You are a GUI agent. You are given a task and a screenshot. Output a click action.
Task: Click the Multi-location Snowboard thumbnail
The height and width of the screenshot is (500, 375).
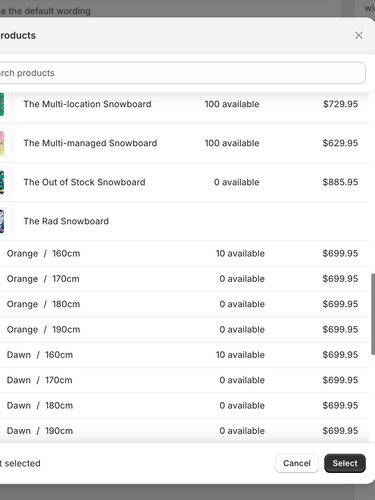pyautogui.click(x=5, y=104)
